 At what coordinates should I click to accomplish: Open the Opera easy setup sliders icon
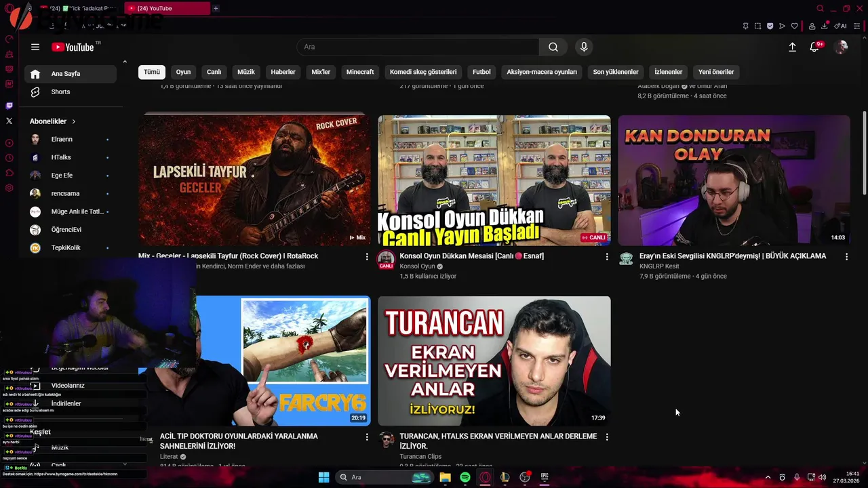tap(857, 26)
